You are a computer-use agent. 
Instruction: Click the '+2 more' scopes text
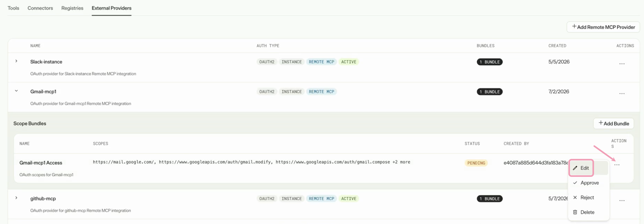pos(401,162)
